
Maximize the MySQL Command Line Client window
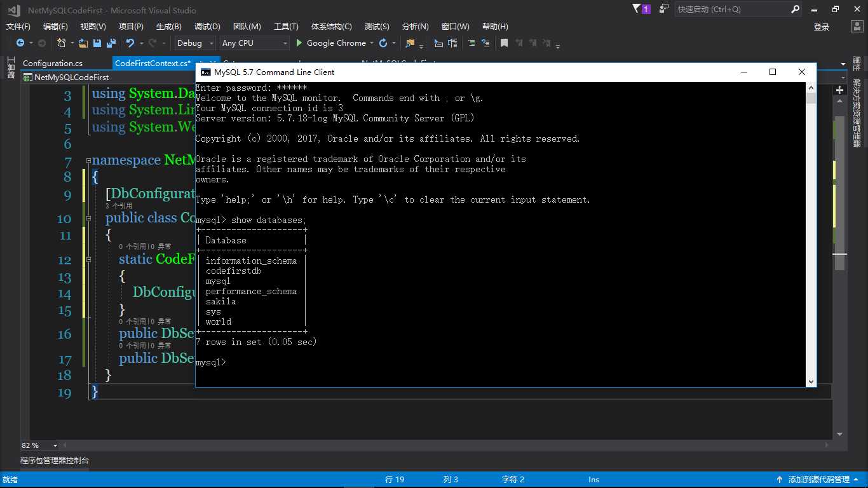[x=773, y=72]
